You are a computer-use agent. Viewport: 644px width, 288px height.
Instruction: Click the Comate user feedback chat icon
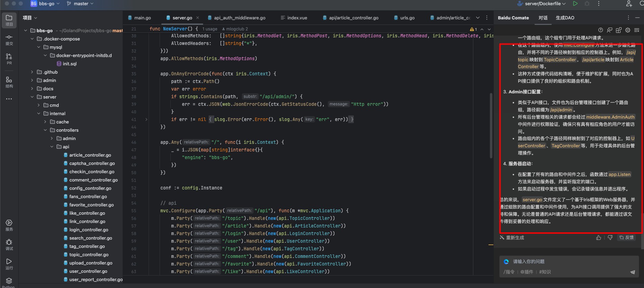point(609,30)
